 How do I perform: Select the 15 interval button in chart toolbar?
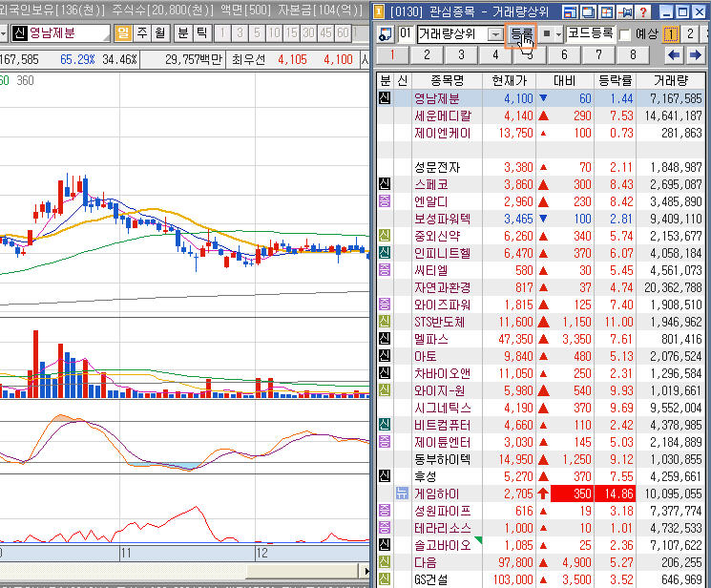[x=292, y=33]
